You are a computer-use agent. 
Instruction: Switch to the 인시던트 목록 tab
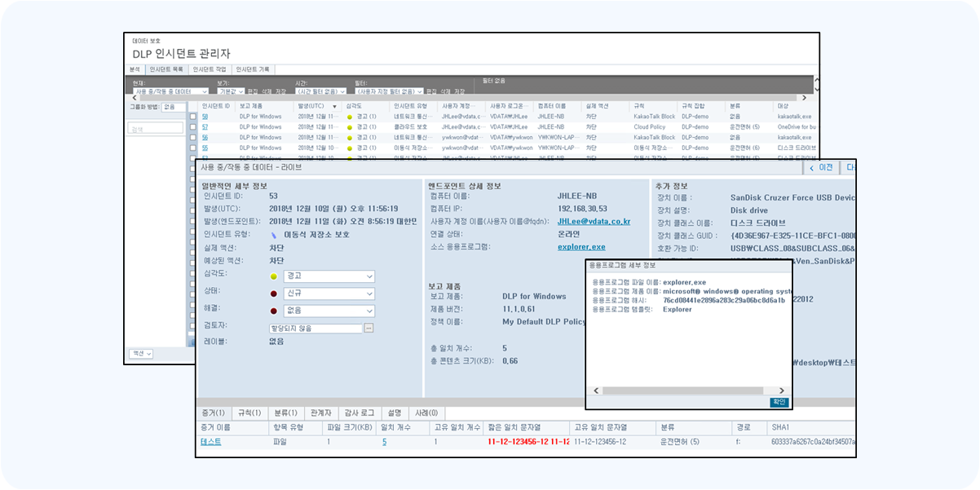[x=166, y=69]
